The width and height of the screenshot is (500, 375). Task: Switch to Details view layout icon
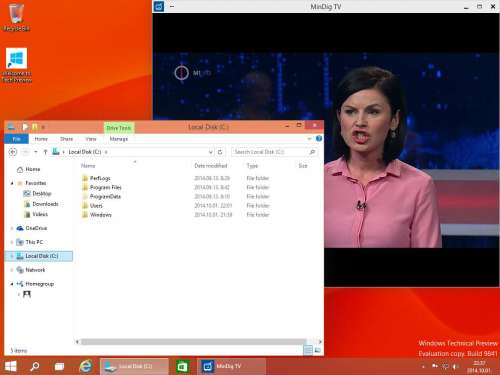pyautogui.click(x=308, y=350)
